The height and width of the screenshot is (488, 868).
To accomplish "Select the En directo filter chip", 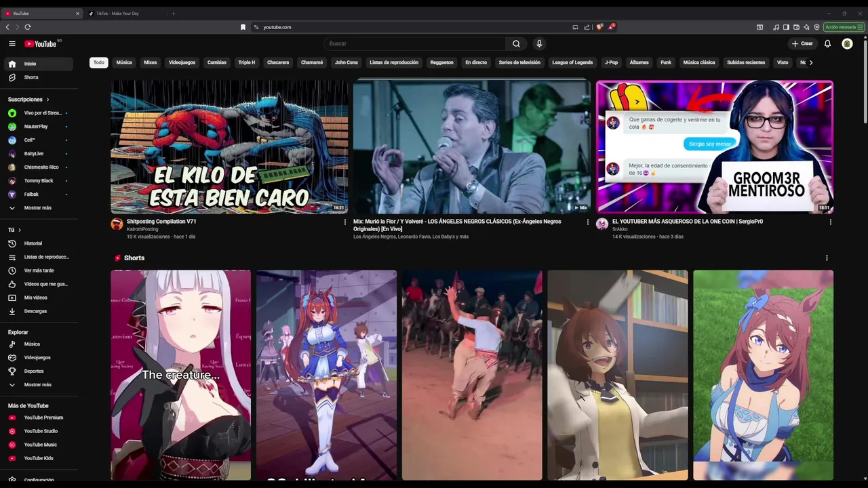I will pos(476,62).
